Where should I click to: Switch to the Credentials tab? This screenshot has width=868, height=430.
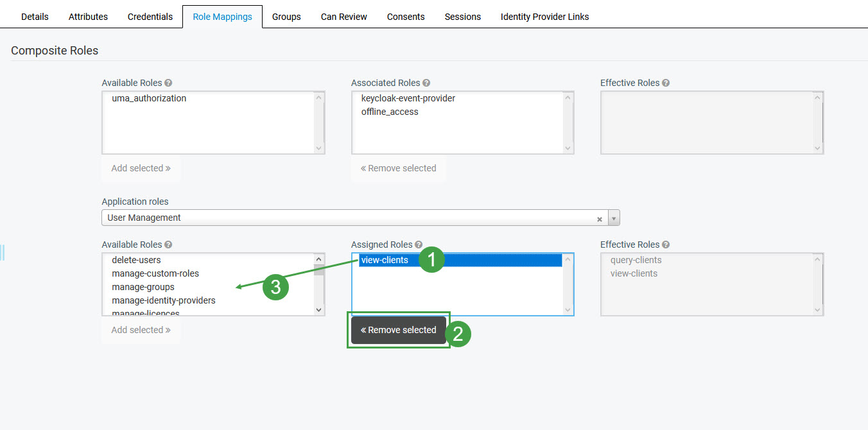coord(150,17)
